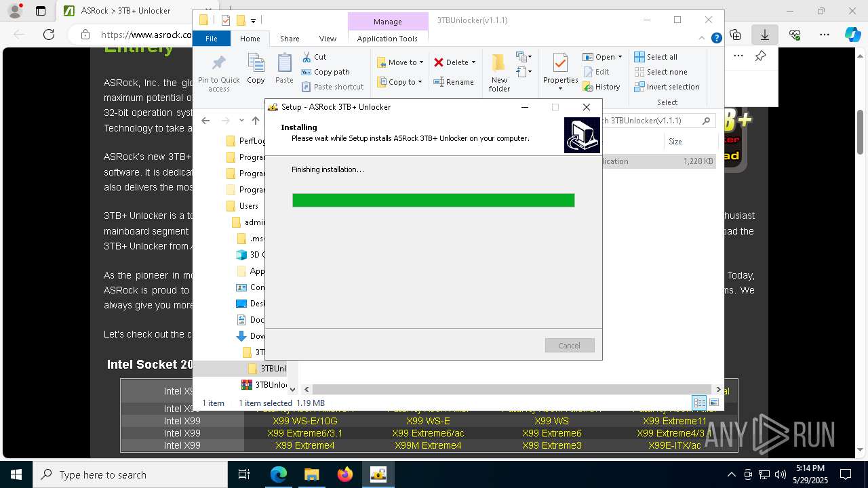Open Explorer help icon
Screen dimensions: 868x488
(716, 39)
